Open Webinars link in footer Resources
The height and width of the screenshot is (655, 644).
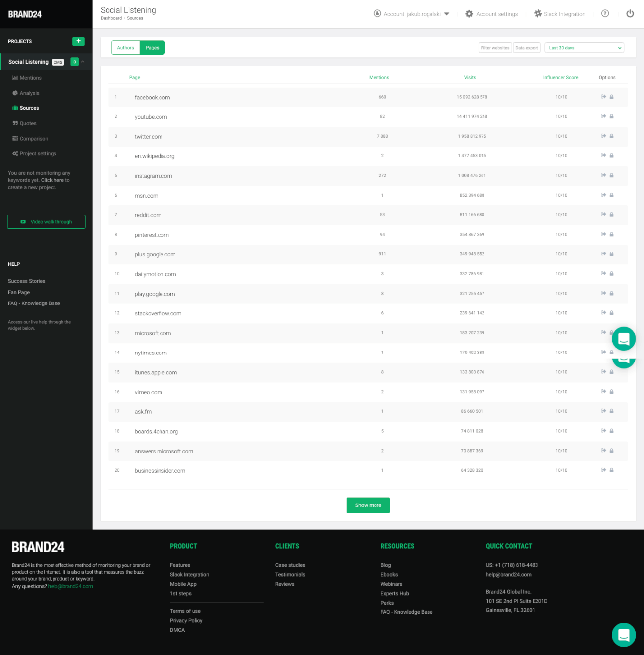point(391,584)
